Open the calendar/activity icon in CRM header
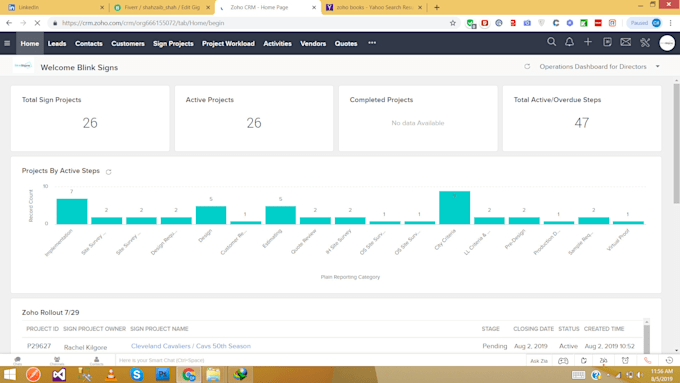Screen dimensions: 680x383 coord(607,42)
